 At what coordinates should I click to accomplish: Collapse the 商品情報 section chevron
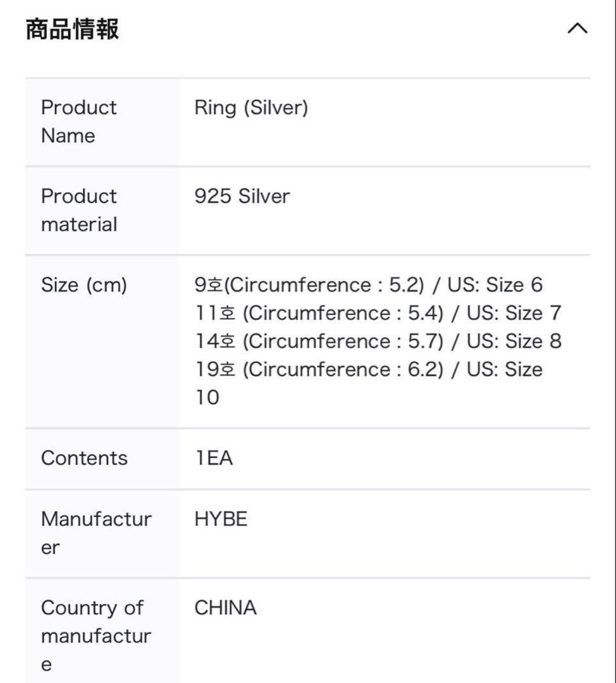(x=577, y=28)
